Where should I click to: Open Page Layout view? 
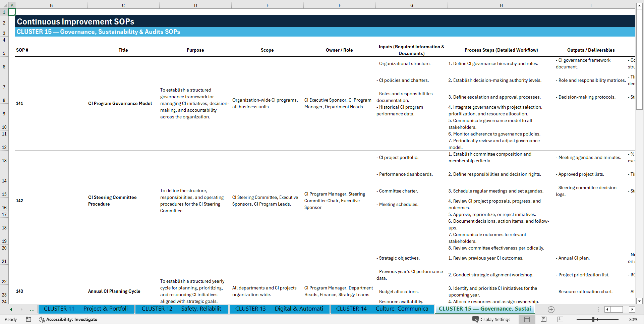[x=543, y=319]
